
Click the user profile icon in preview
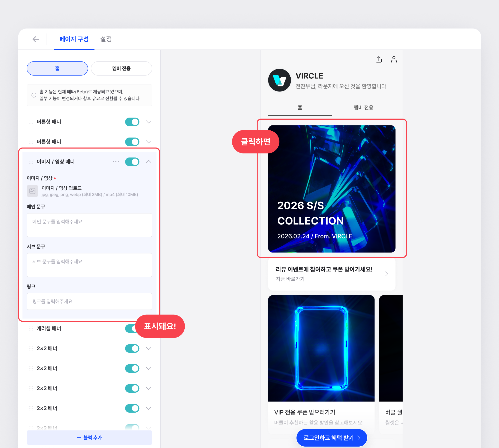point(394,59)
